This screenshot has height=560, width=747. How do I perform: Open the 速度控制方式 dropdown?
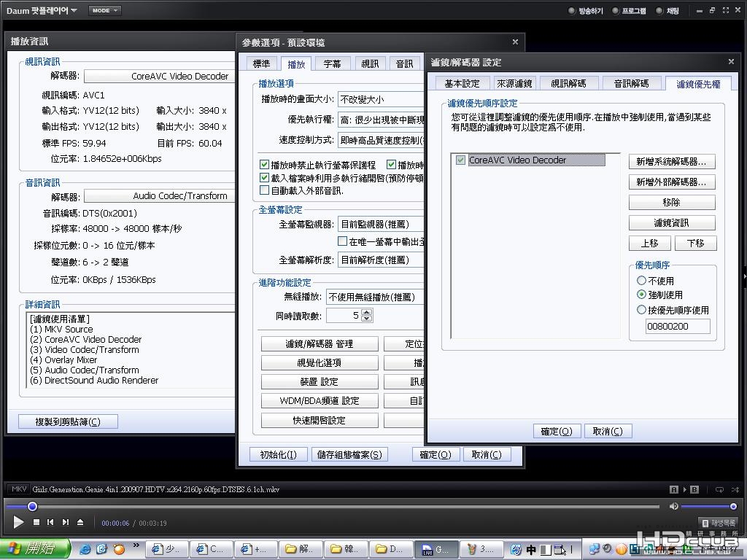tap(381, 140)
